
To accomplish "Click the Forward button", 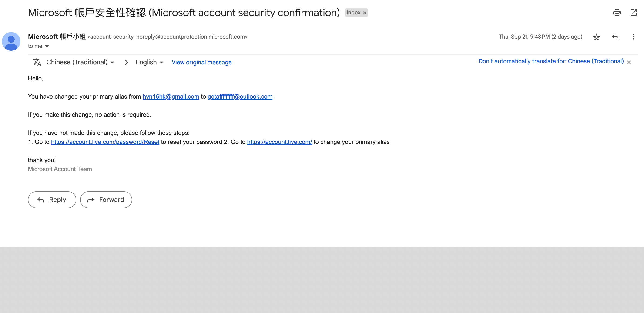I will [x=106, y=200].
